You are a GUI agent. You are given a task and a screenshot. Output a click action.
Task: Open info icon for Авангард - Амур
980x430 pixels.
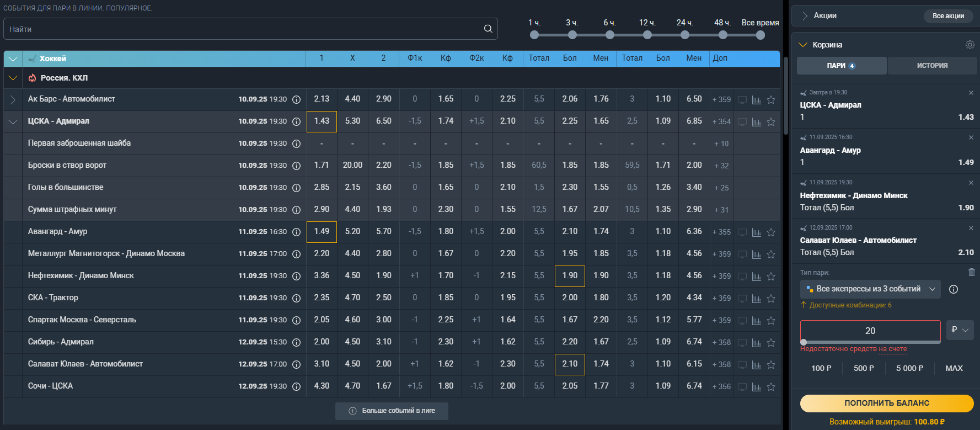click(296, 232)
